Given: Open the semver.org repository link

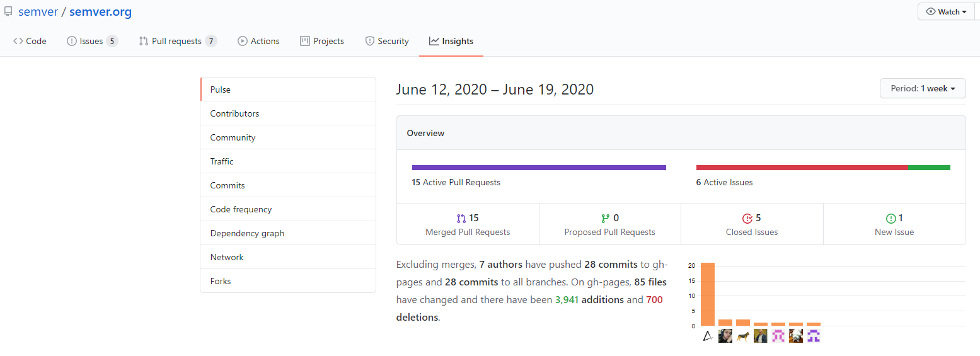Looking at the screenshot, I should click(x=100, y=12).
